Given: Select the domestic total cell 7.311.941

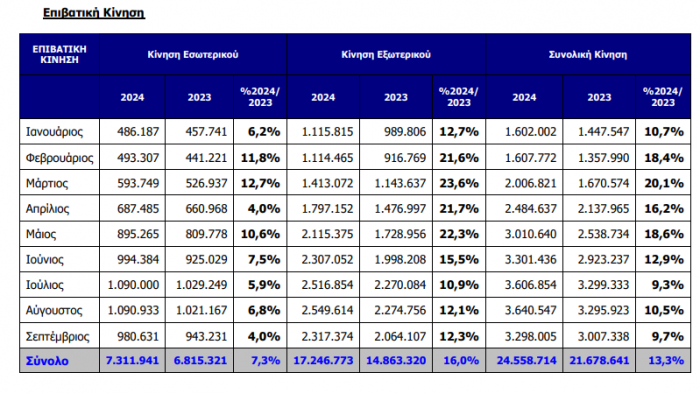Looking at the screenshot, I should (132, 361).
